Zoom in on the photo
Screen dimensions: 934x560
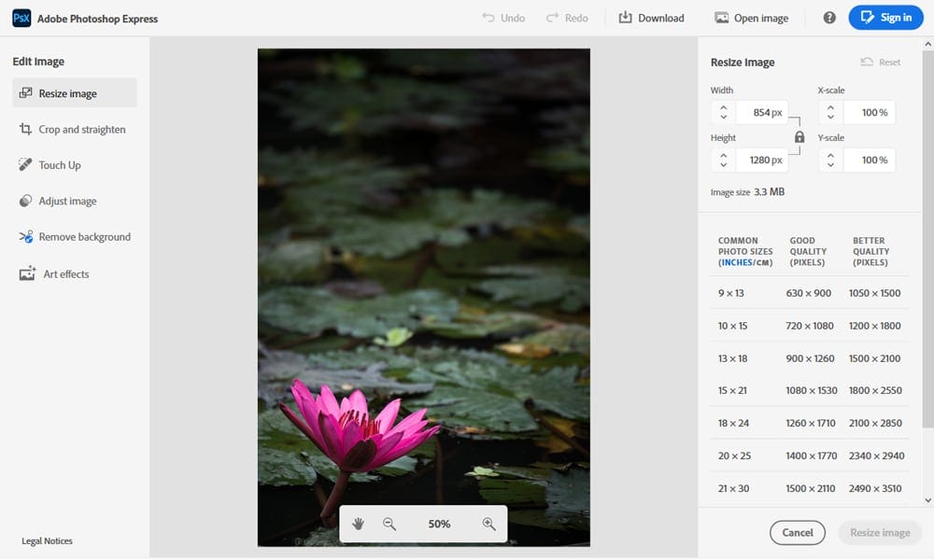tap(488, 524)
